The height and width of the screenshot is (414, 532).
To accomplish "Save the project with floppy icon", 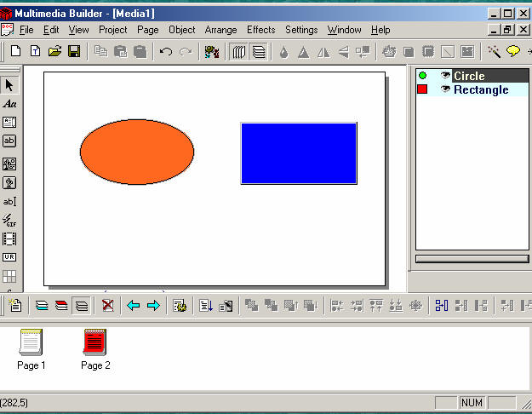I will tap(74, 52).
